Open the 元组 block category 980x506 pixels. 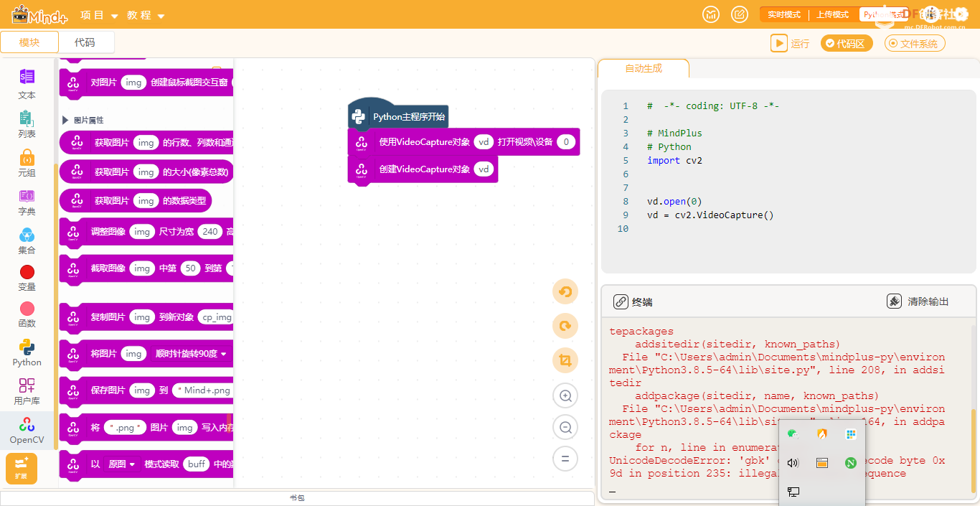coord(27,163)
